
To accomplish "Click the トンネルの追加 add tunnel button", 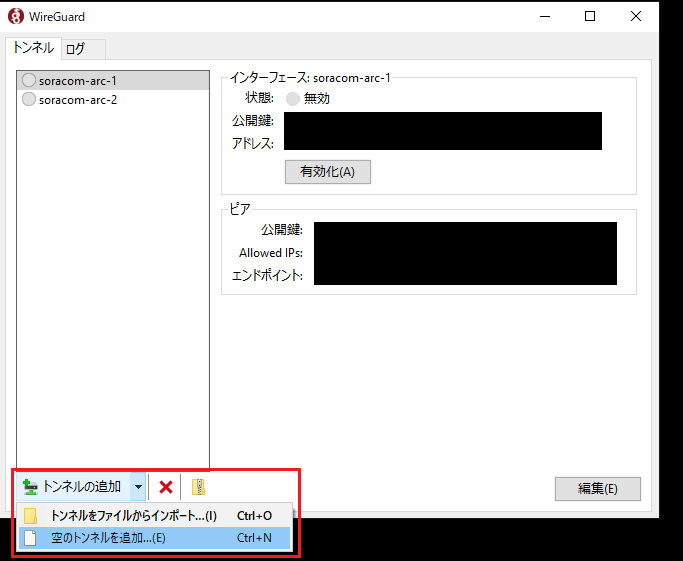I will point(75,487).
